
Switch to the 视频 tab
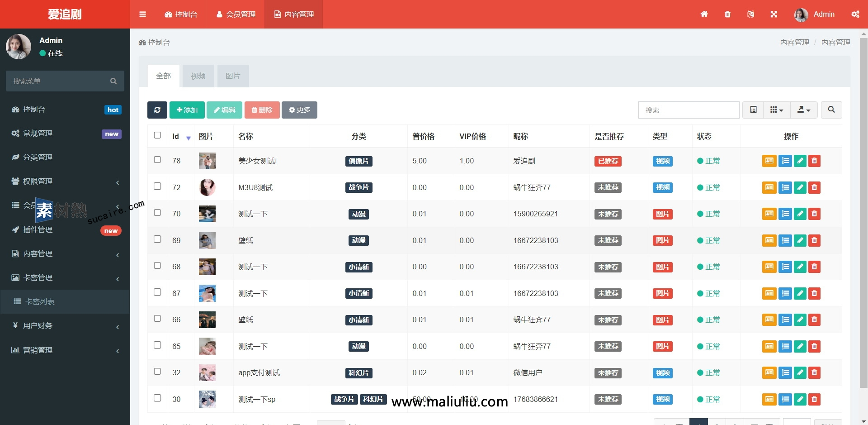(x=198, y=76)
